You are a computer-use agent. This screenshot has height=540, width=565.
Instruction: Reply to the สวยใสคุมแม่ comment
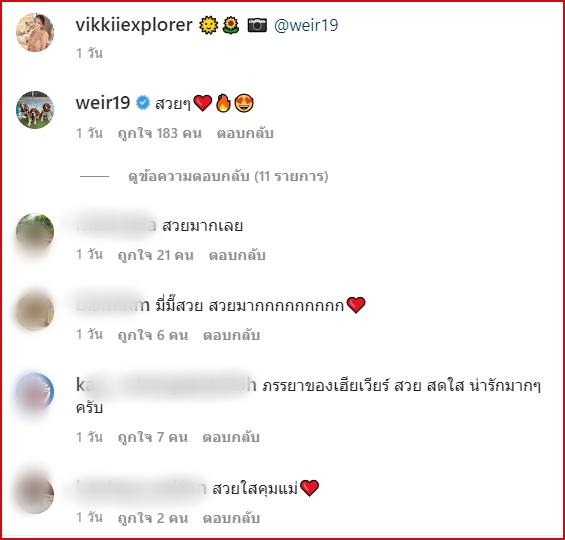coord(231,518)
